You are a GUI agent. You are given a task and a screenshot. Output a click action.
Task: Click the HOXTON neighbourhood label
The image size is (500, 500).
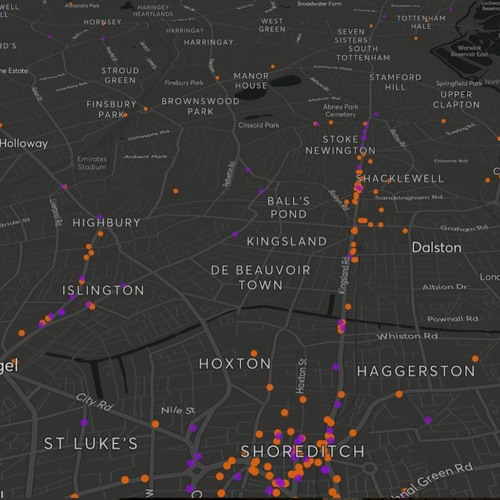235,364
